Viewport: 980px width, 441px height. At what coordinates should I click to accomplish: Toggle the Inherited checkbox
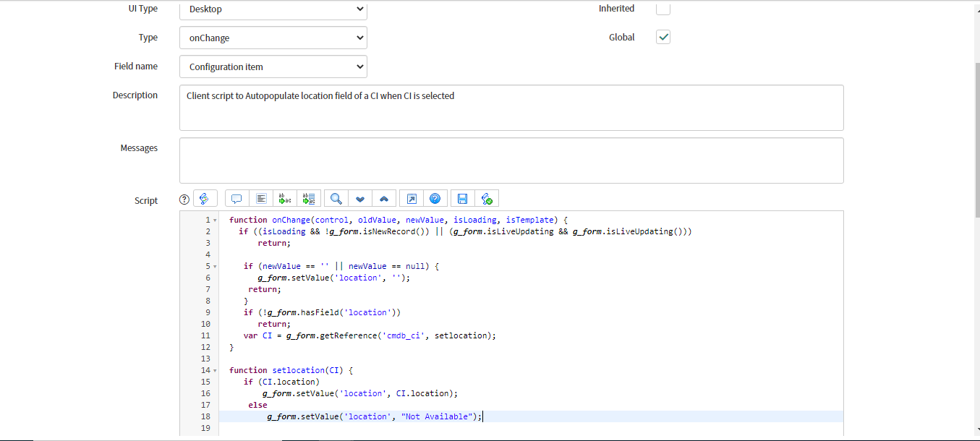663,9
